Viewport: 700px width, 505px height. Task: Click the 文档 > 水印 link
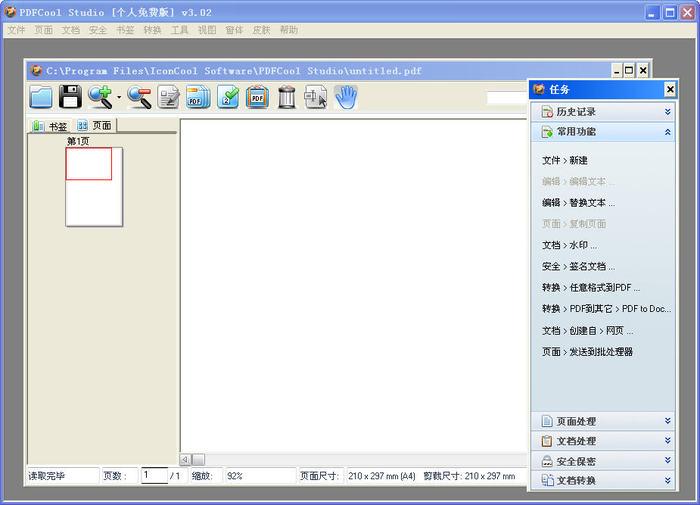569,245
